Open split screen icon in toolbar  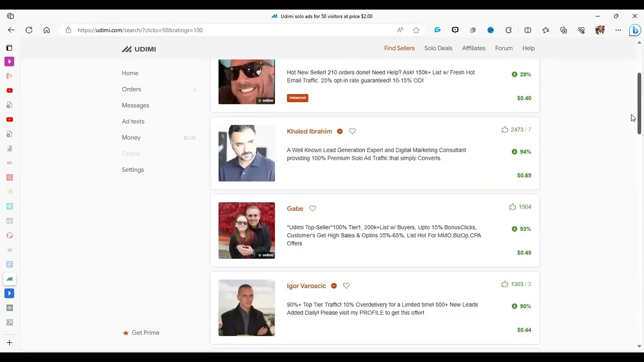click(528, 30)
